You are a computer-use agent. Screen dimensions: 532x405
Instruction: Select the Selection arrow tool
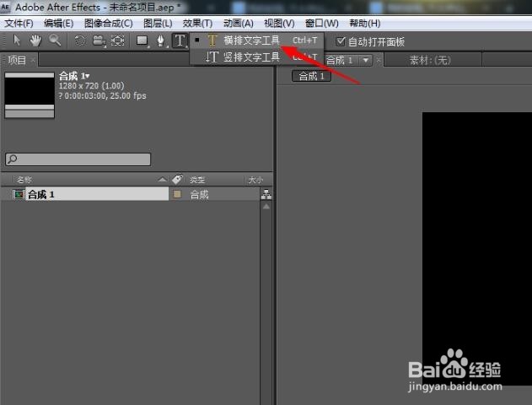tap(17, 40)
